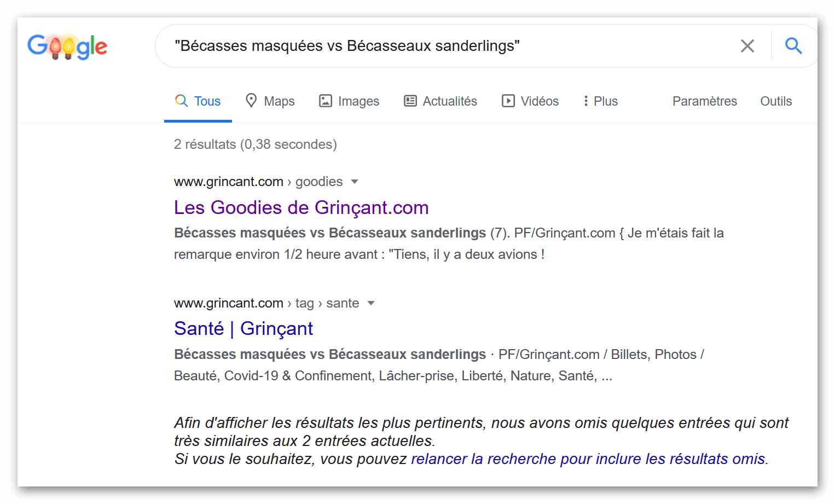Click the blue magnifying glass search icon

coord(793,46)
